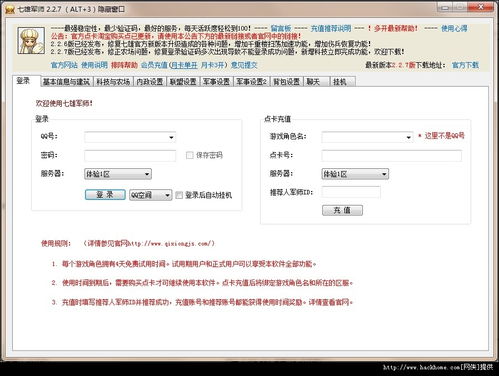This screenshot has width=499, height=376.
Task: Open the 意见提交 link
Action: 244,65
